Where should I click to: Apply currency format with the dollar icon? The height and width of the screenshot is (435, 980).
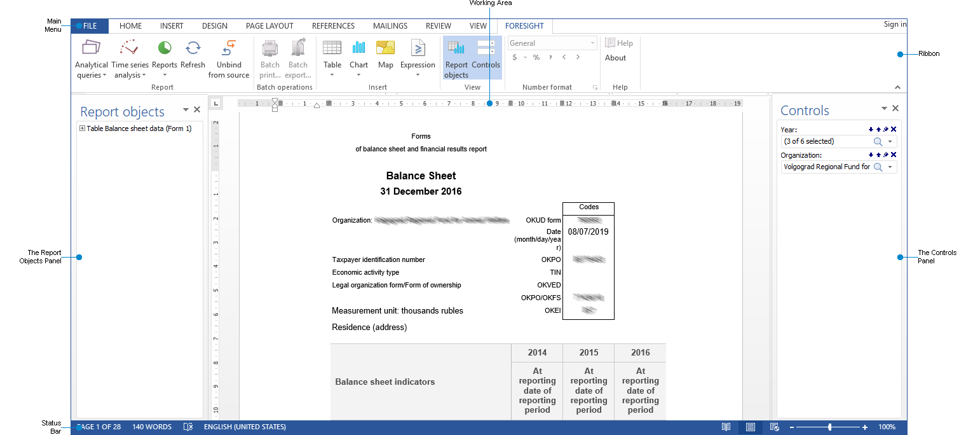tap(514, 57)
